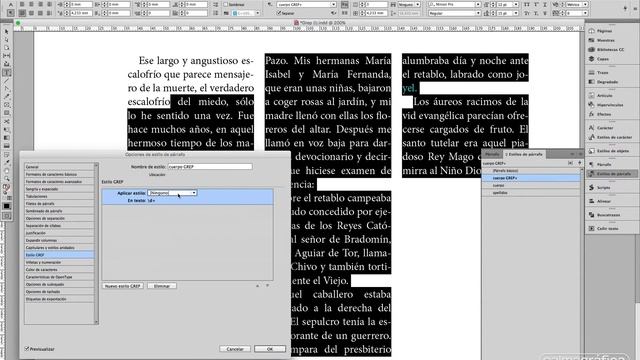Select General in dialog category list
The height and width of the screenshot is (360, 640).
(x=59, y=167)
